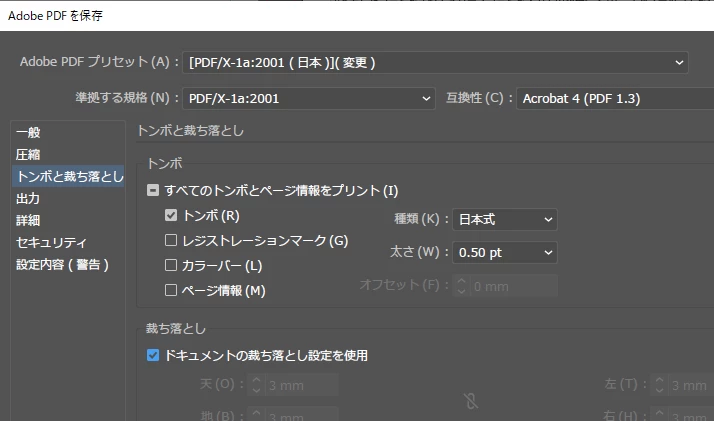714x421 pixels.
Task: Click the オフセット stepper arrows
Action: pyautogui.click(x=461, y=286)
